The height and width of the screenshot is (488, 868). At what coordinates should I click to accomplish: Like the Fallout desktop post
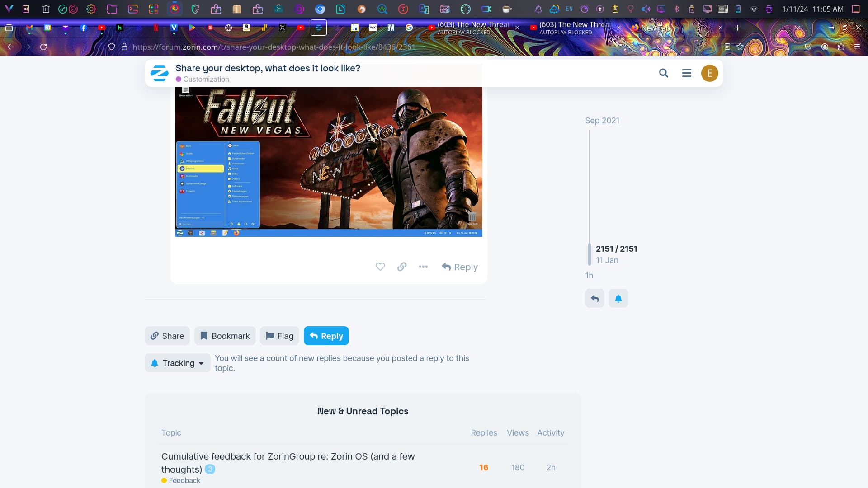380,267
